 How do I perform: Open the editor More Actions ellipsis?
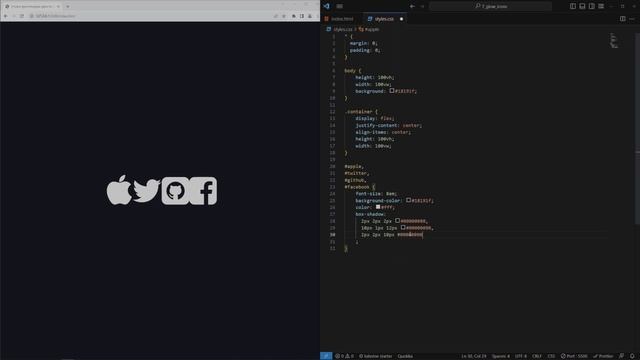pyautogui.click(x=632, y=19)
